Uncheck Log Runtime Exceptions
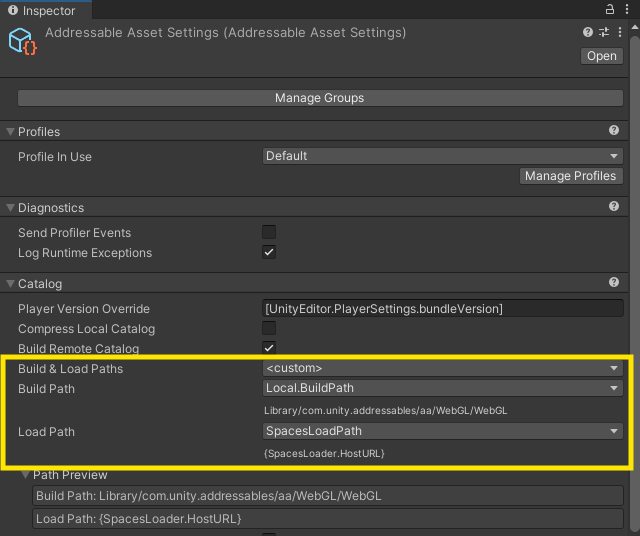This screenshot has width=640, height=536. click(x=269, y=252)
